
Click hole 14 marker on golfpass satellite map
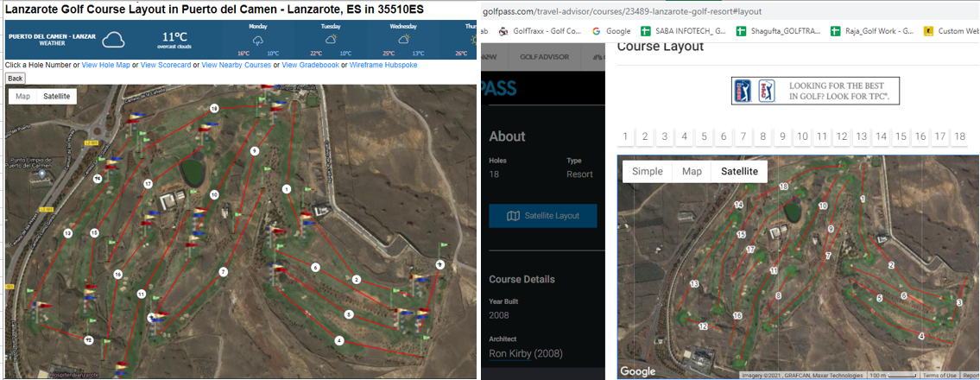click(739, 205)
